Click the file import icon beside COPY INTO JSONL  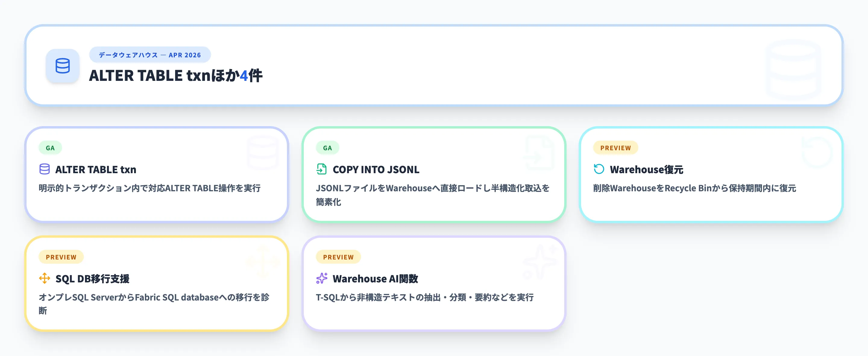[322, 169]
